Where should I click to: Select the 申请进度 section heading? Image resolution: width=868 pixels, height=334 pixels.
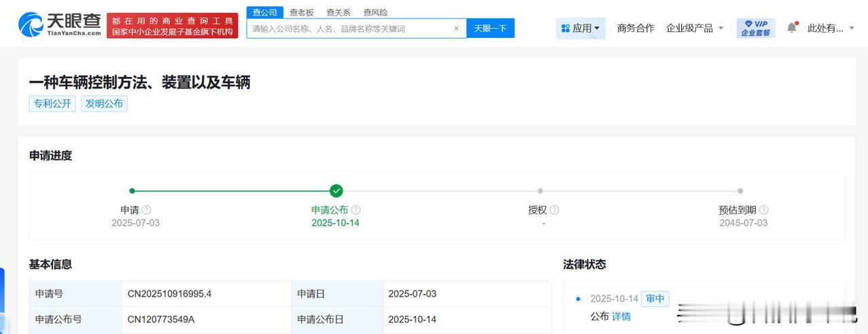coord(50,155)
